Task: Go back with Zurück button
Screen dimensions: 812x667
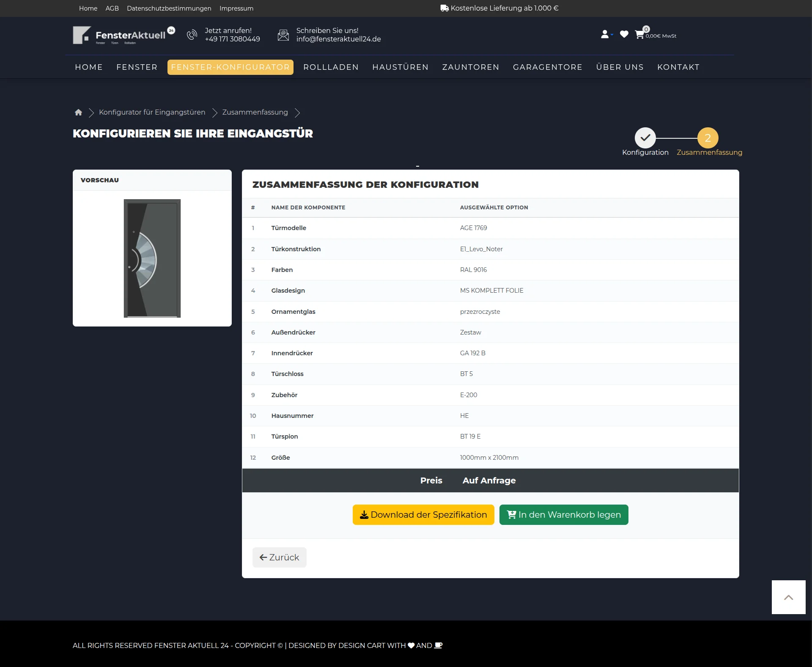Action: pos(280,557)
